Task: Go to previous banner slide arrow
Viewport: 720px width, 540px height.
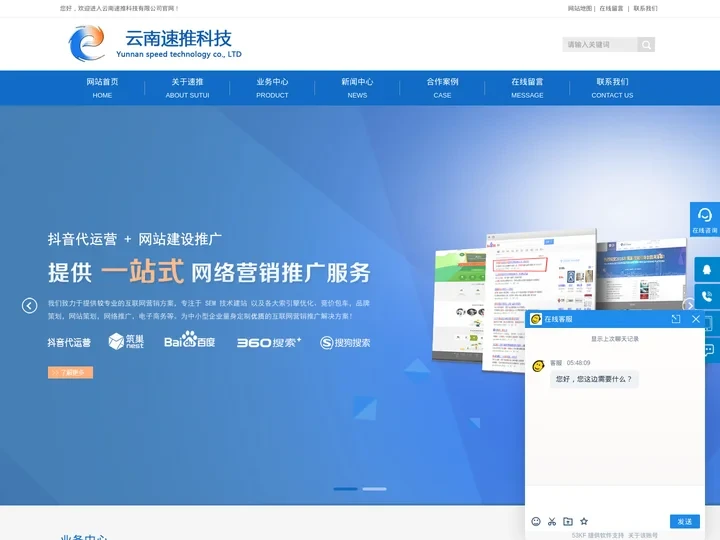Action: click(29, 305)
